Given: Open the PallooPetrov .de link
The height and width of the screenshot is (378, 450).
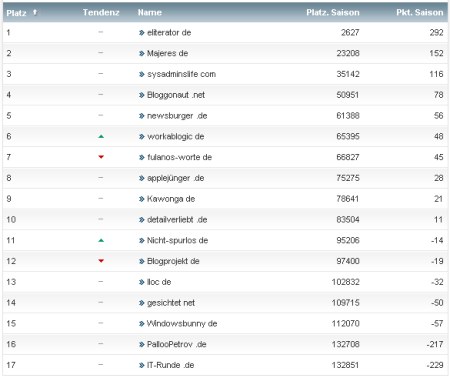Looking at the screenshot, I should 177,344.
